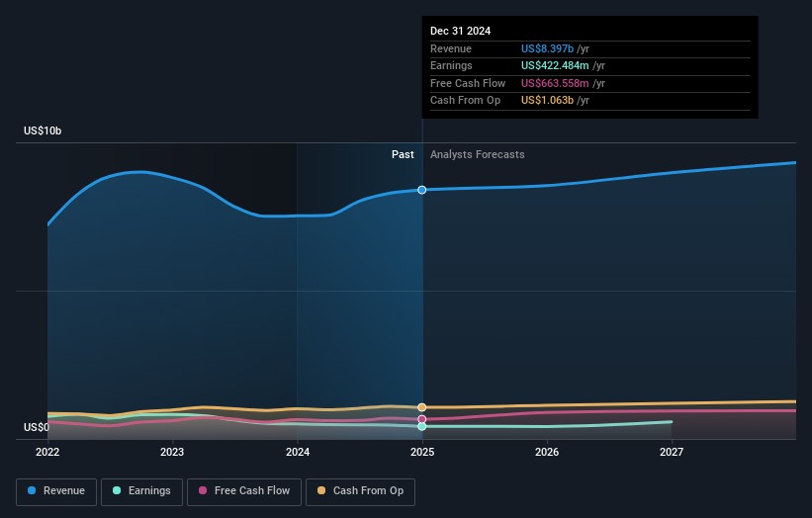The image size is (812, 518).
Task: Click the blue Revenue marker at 2025
Action: 422,190
